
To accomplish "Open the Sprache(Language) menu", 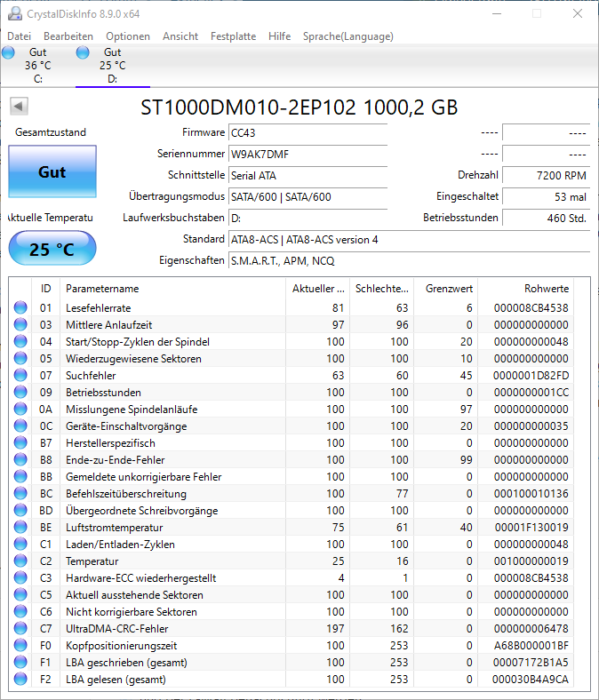I will click(348, 36).
